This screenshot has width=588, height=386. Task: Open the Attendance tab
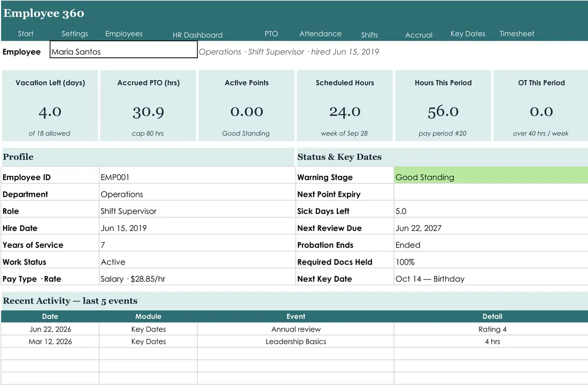pyautogui.click(x=320, y=34)
